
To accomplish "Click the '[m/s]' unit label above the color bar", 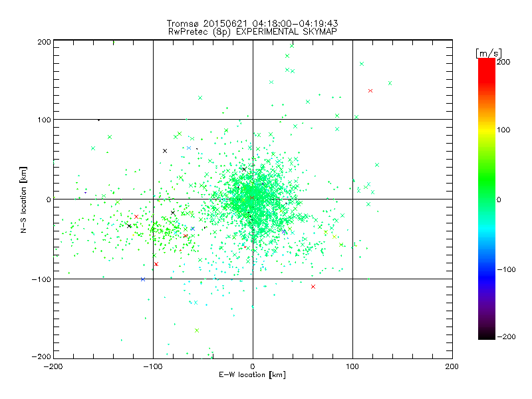I will click(x=489, y=53).
